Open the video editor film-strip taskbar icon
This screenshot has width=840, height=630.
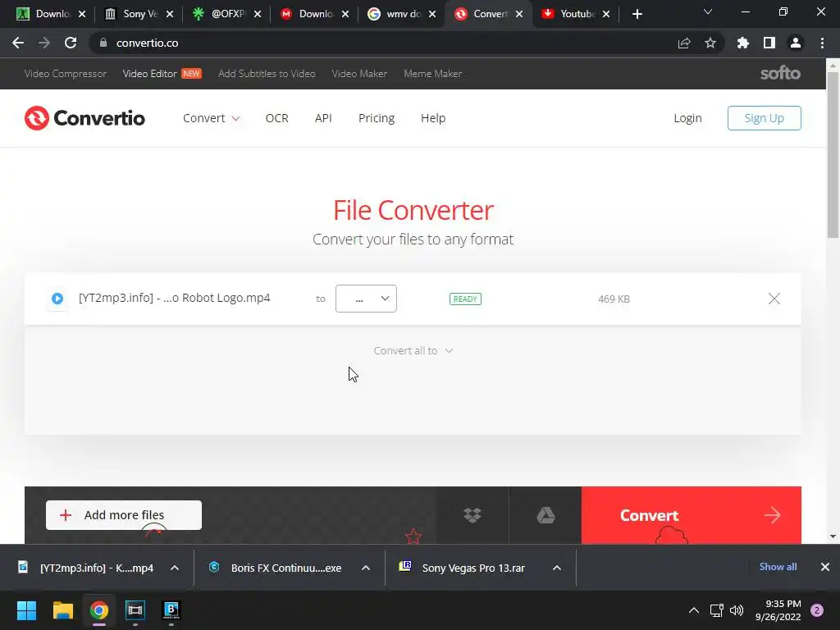(x=135, y=610)
